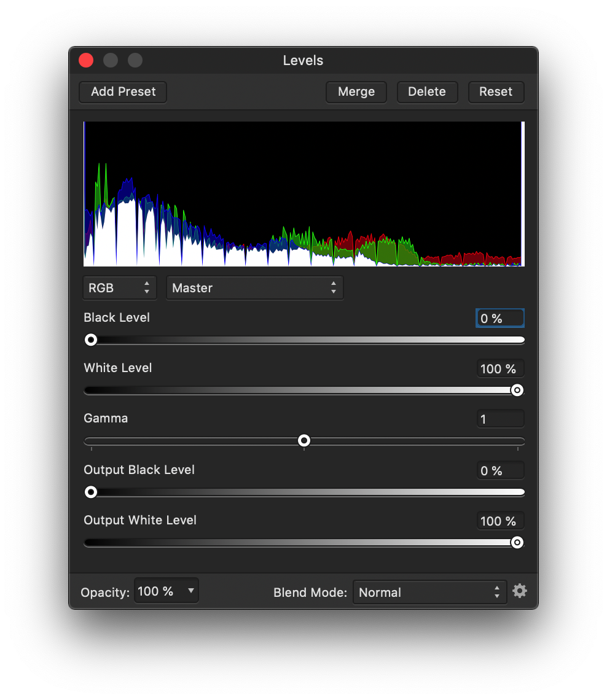607x700 pixels.
Task: Click the blend options gear icon
Action: coord(520,591)
